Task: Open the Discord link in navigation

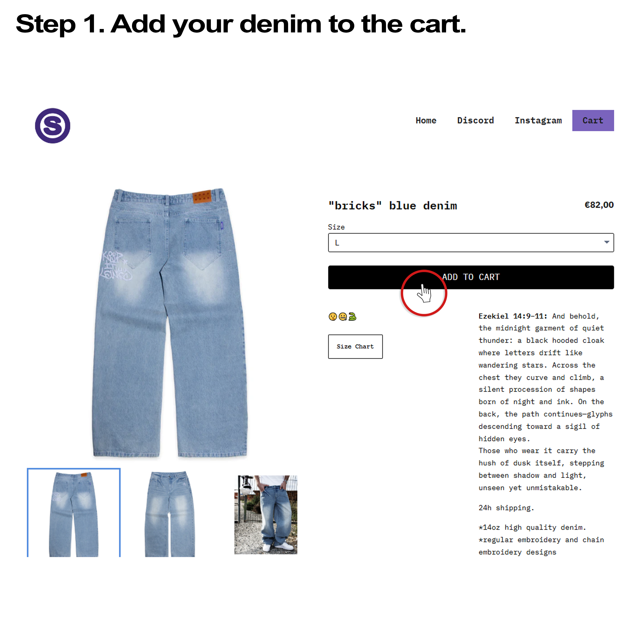Action: [x=475, y=120]
